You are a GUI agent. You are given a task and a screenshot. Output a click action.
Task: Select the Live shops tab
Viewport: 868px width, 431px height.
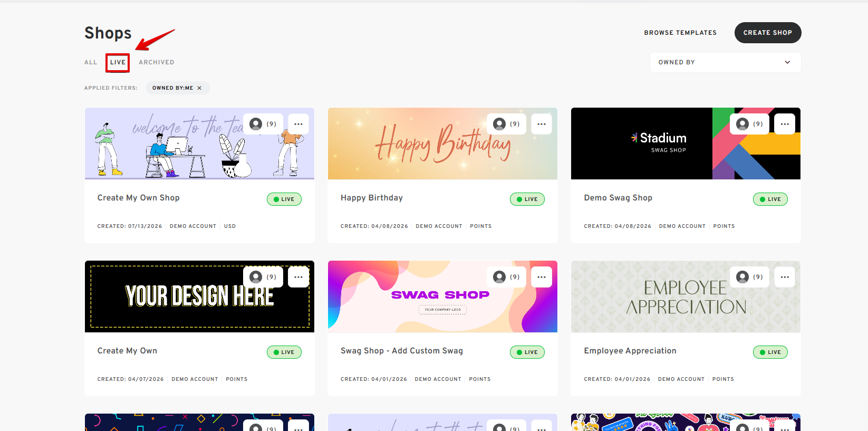[x=118, y=62]
